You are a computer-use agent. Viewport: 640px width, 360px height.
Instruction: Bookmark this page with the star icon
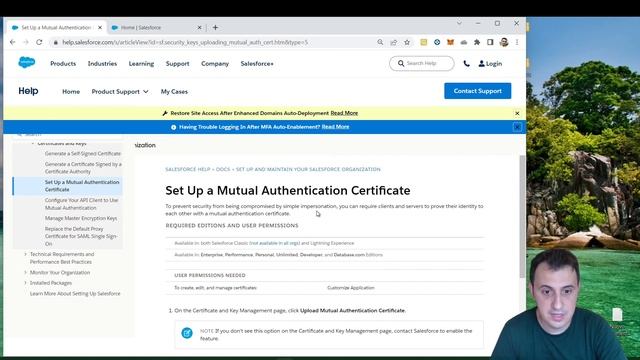tap(407, 42)
